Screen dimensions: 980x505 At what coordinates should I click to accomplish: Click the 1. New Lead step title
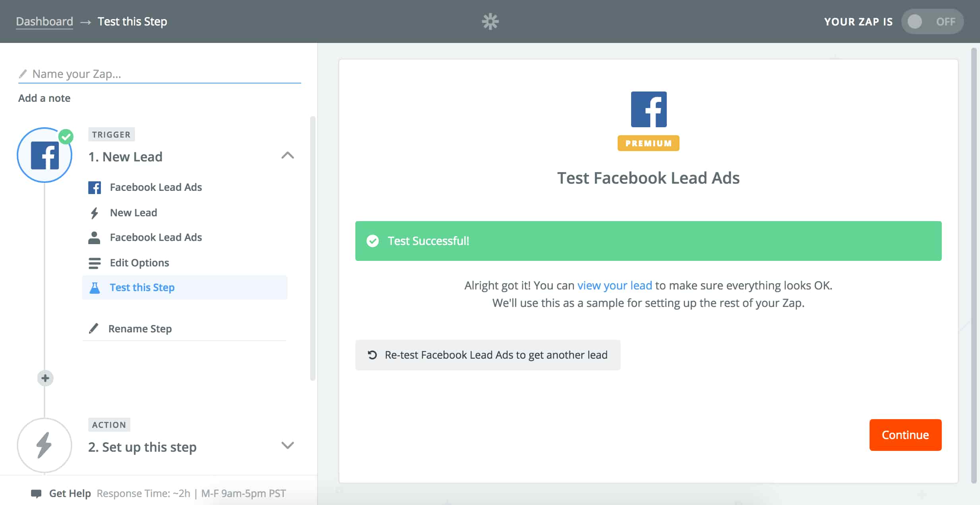pyautogui.click(x=125, y=157)
